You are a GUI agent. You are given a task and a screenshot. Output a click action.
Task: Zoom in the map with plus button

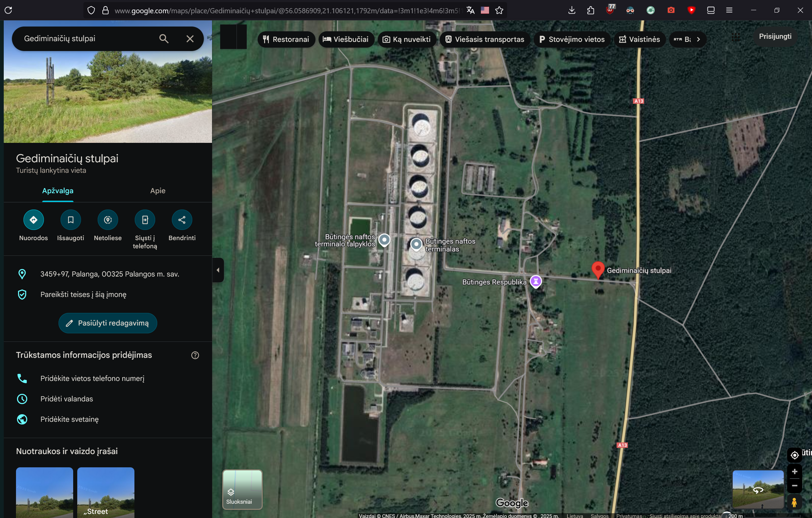tap(794, 471)
